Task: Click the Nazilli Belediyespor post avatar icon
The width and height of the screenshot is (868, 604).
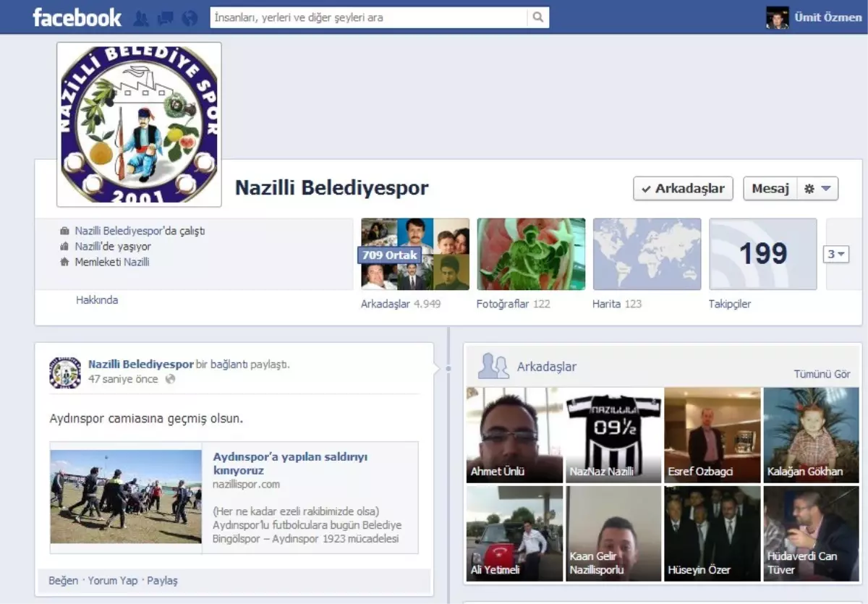Action: click(x=65, y=372)
